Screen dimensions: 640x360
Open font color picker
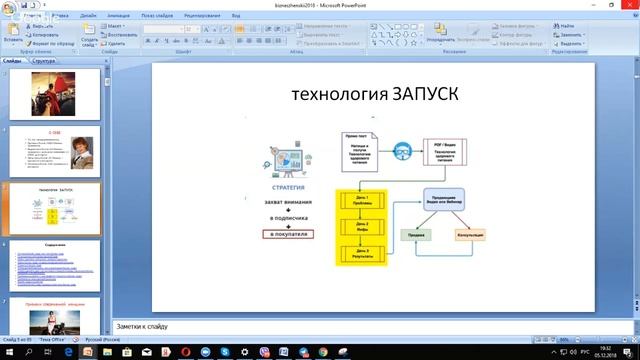point(222,41)
